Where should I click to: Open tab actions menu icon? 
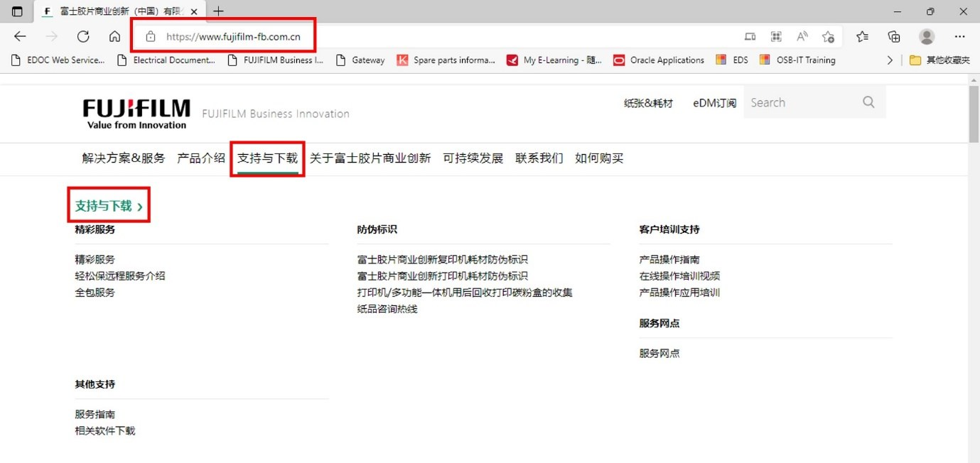17,11
